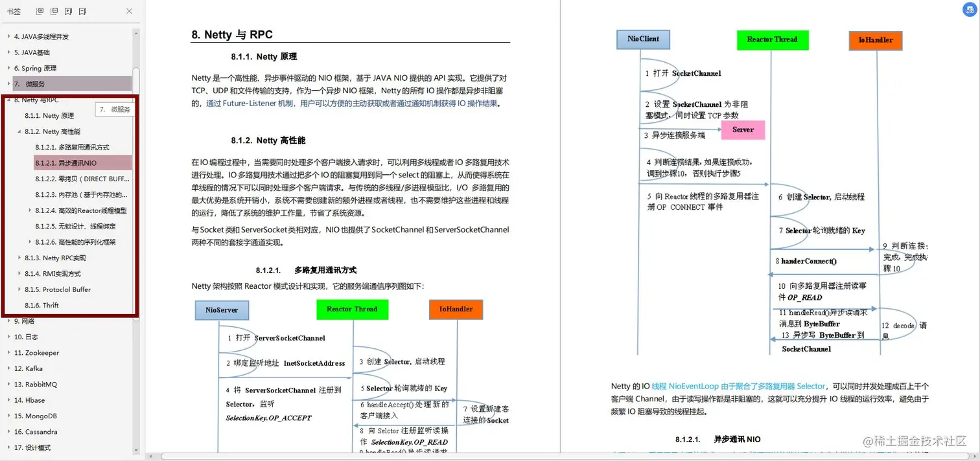Select the '4. JAVA多线程并发' bookmark text
Image resolution: width=980 pixels, height=461 pixels.
point(41,37)
